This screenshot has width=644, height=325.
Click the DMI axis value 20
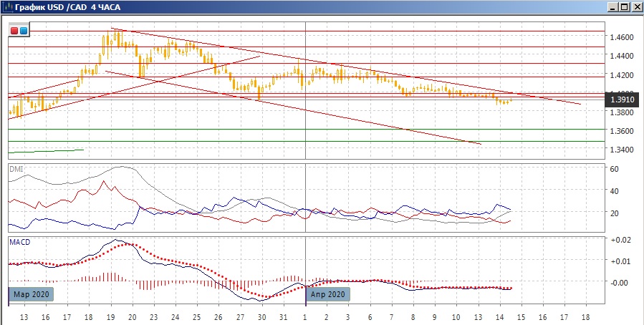click(615, 213)
